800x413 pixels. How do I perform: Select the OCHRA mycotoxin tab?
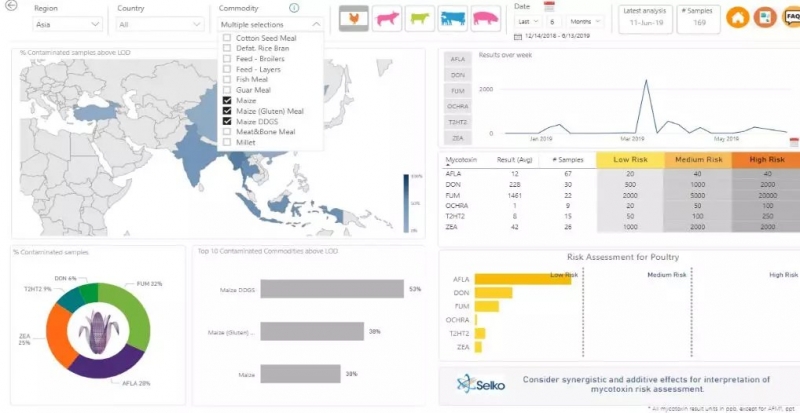click(x=458, y=107)
